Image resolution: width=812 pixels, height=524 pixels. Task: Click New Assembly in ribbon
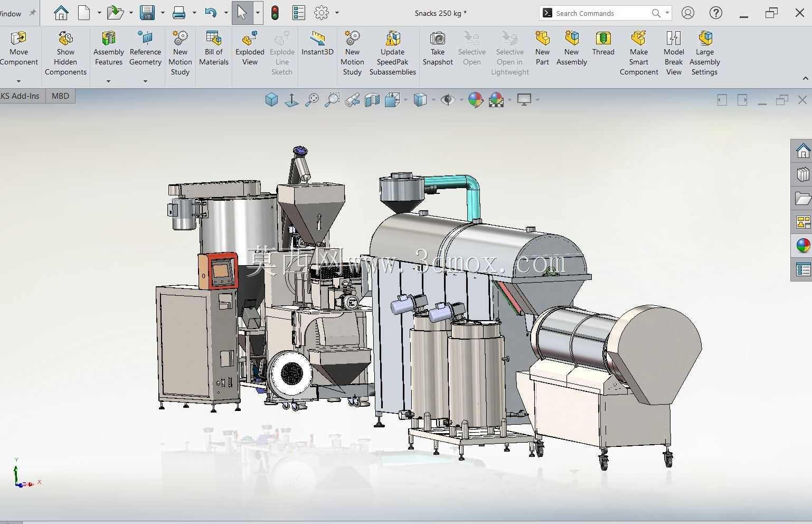(571, 48)
